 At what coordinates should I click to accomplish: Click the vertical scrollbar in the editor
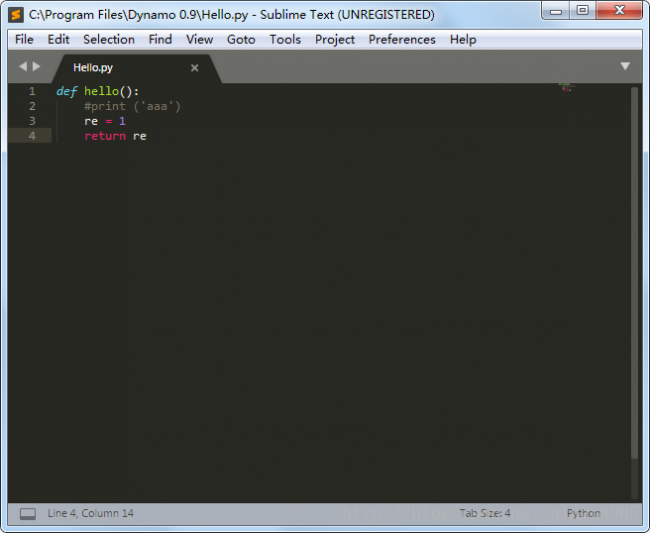[x=634, y=270]
